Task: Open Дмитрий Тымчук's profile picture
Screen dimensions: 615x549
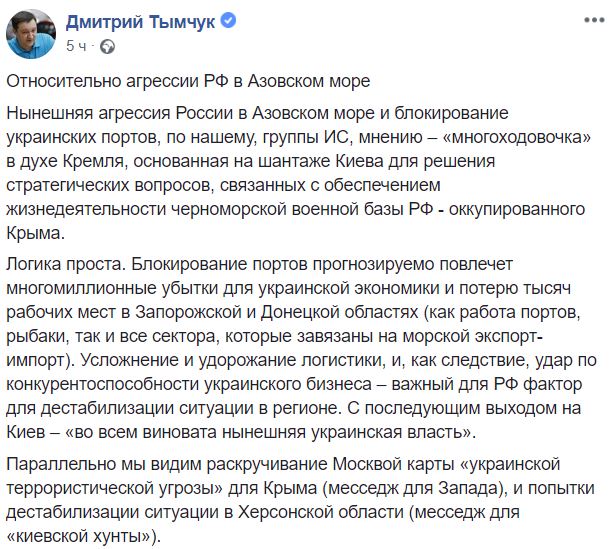Action: point(31,34)
